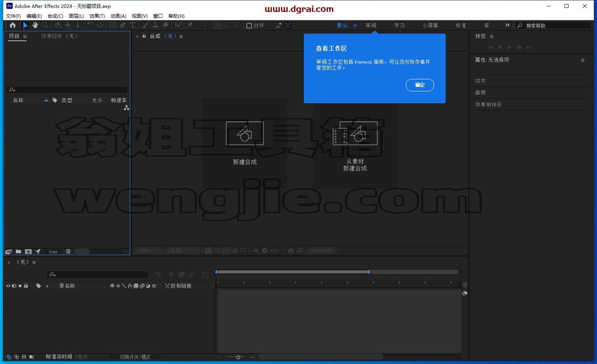Select the Pan camera tool
597x364 pixels.
68,25
